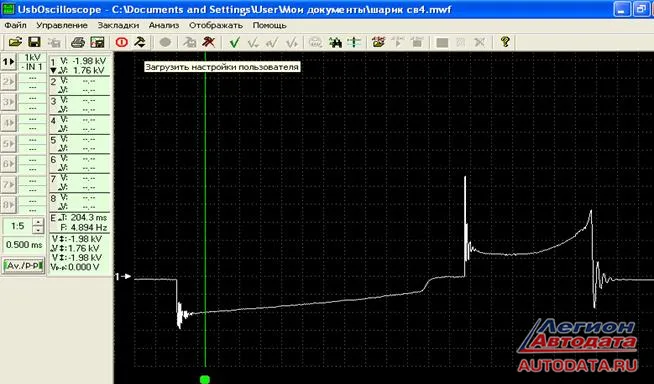Image resolution: width=654 pixels, height=384 pixels.
Task: Click the 0.500 ms timebase field
Action: click(x=24, y=245)
